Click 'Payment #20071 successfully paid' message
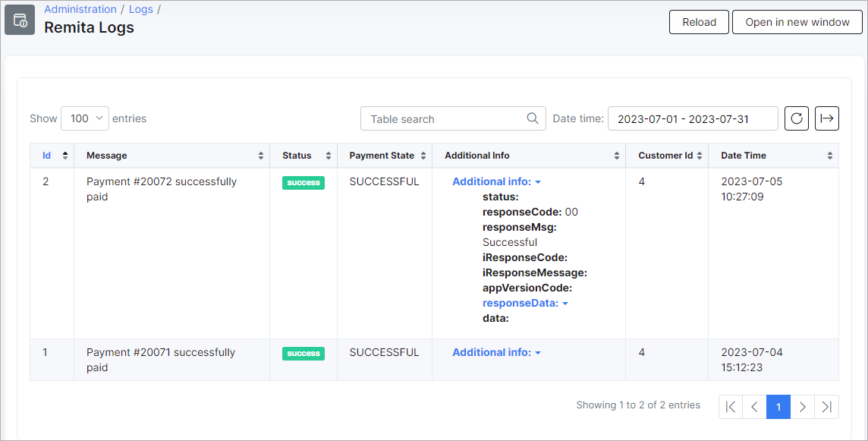This screenshot has height=441, width=868. pyautogui.click(x=161, y=360)
